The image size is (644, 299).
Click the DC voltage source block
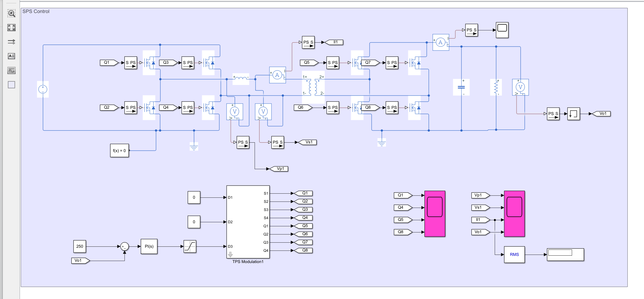(43, 89)
